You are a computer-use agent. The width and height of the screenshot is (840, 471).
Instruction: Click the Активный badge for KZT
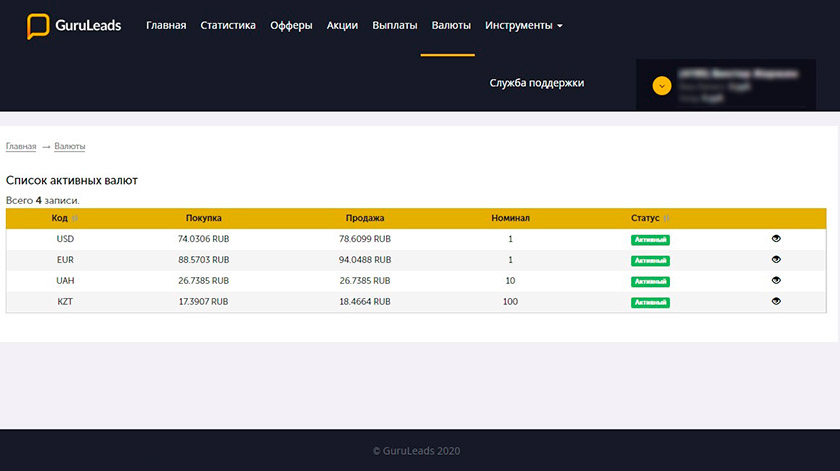click(x=650, y=302)
